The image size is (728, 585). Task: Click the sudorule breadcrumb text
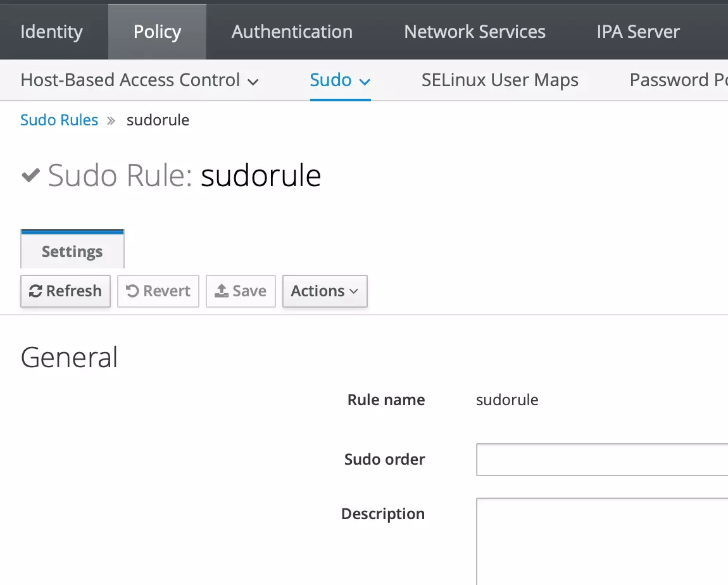coord(158,120)
